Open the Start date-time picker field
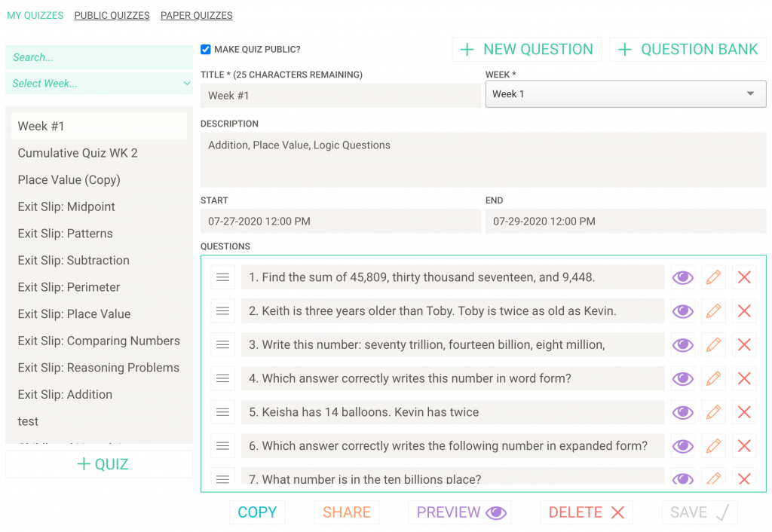This screenshot has width=772, height=532. (340, 222)
